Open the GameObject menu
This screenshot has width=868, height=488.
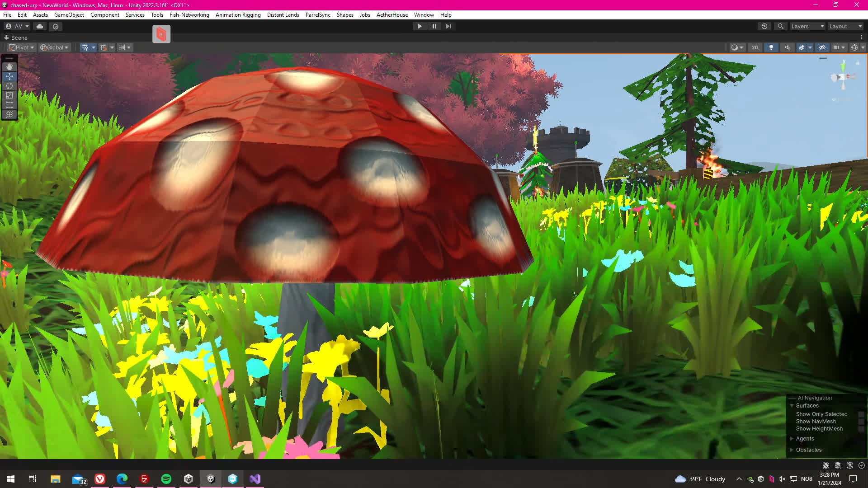coord(69,15)
